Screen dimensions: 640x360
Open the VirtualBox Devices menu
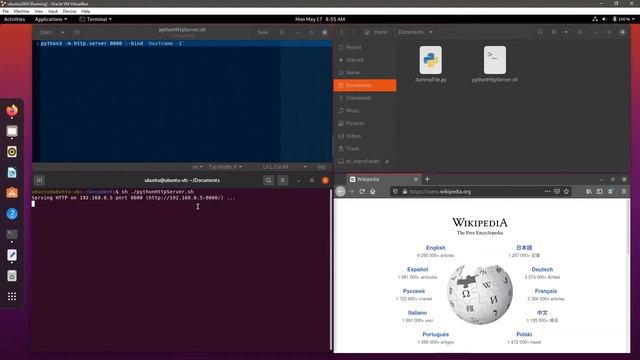click(x=69, y=11)
